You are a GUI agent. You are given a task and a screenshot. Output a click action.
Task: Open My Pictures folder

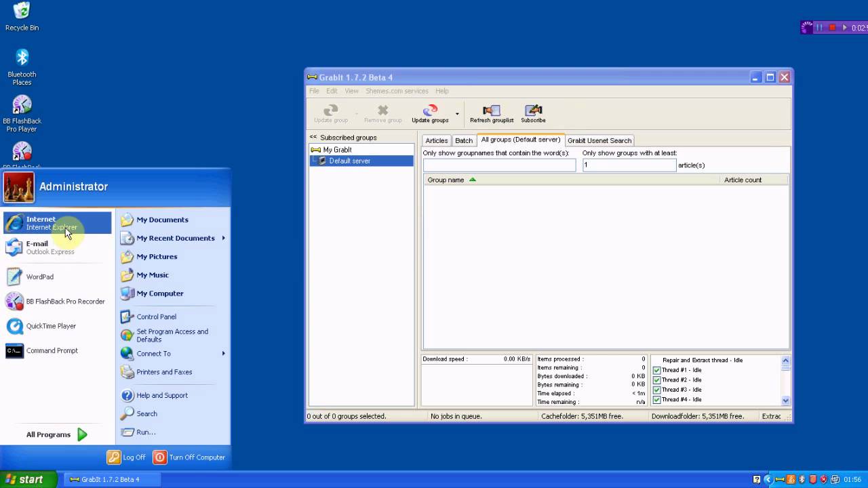(149, 256)
